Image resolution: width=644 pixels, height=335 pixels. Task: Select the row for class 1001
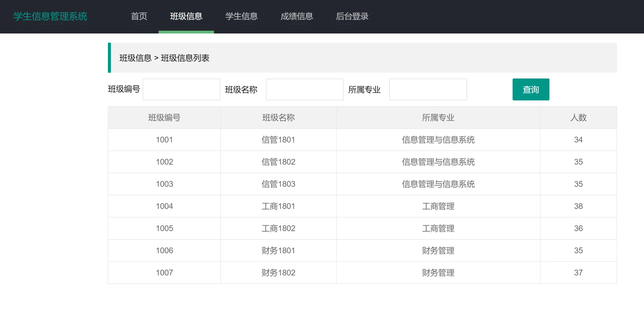(164, 140)
